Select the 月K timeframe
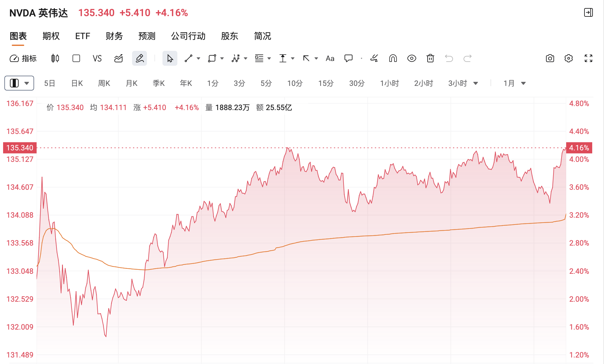 pyautogui.click(x=131, y=83)
